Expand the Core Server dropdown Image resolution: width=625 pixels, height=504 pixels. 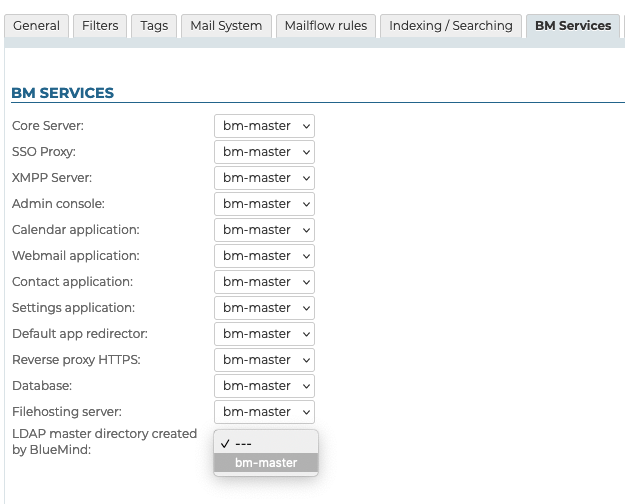pos(264,126)
